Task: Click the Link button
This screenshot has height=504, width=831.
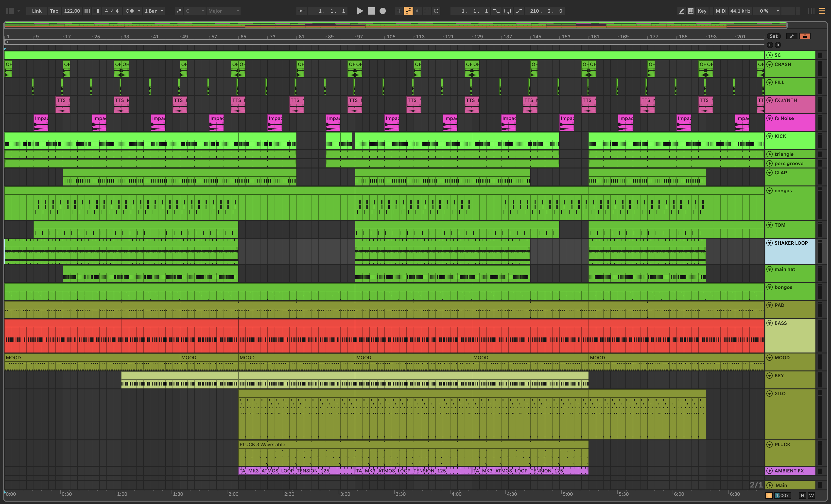Action: (x=36, y=11)
